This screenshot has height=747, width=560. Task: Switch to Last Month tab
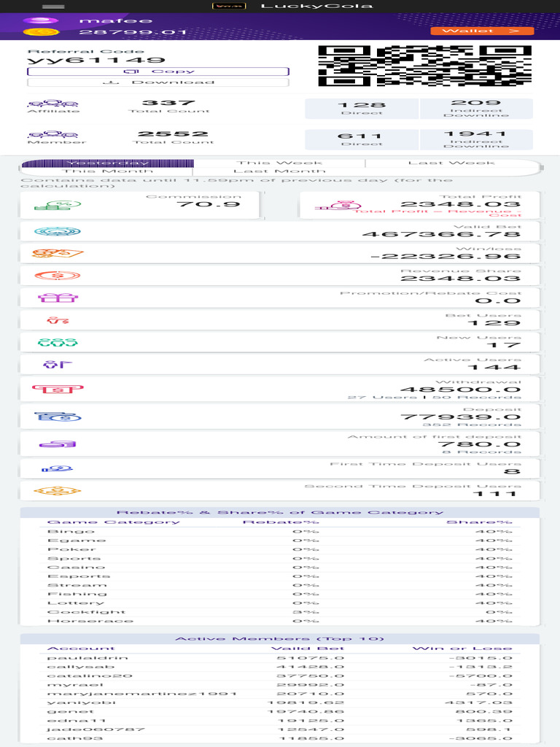click(279, 171)
